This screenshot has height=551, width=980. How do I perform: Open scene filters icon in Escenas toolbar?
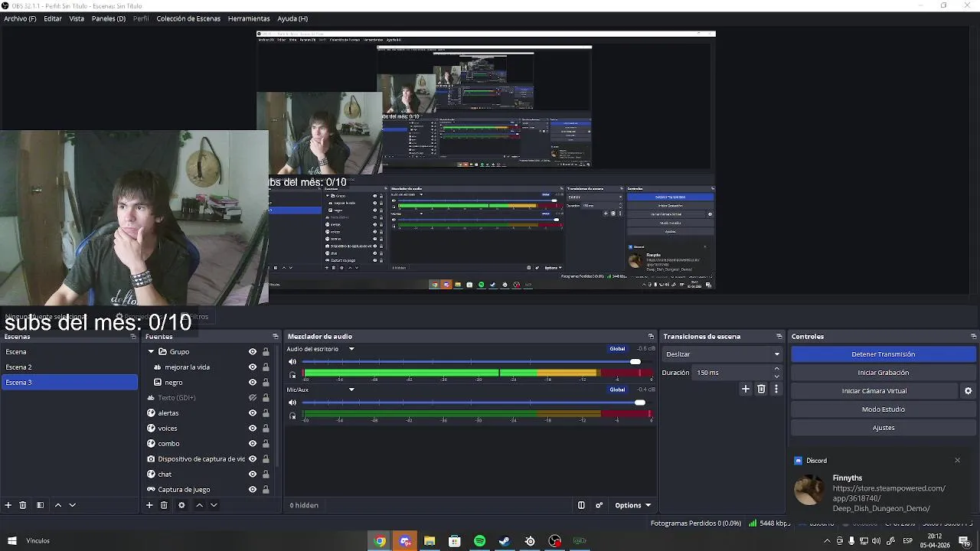40,505
